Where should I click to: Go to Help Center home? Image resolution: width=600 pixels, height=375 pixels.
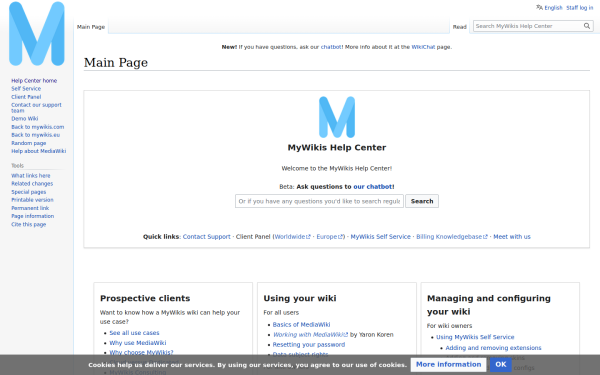click(34, 81)
